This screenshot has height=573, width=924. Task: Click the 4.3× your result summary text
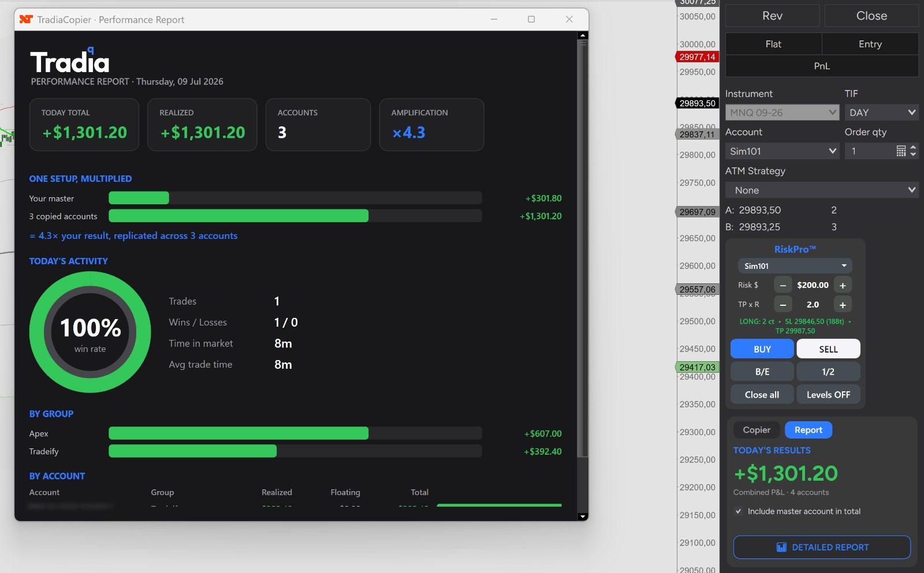click(133, 235)
